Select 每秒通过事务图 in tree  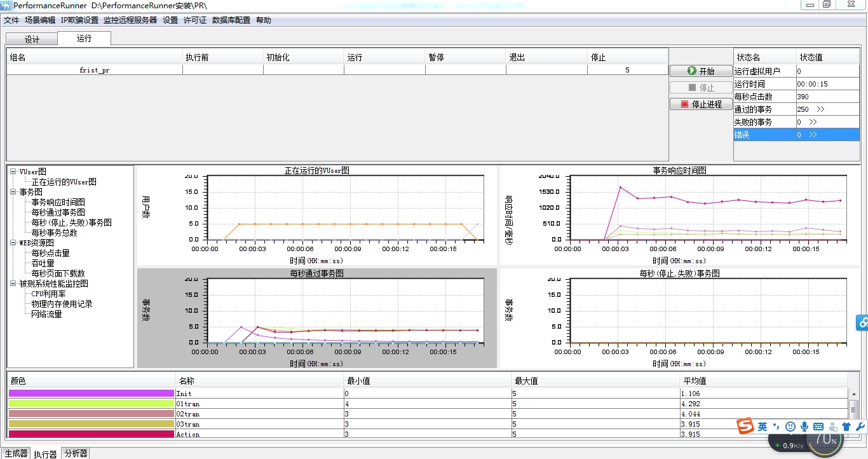[x=58, y=212]
